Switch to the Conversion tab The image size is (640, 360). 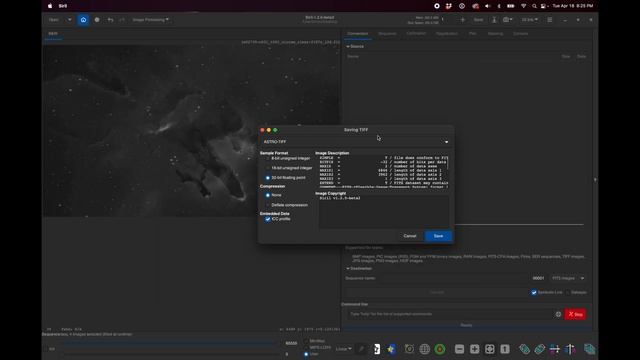point(358,33)
